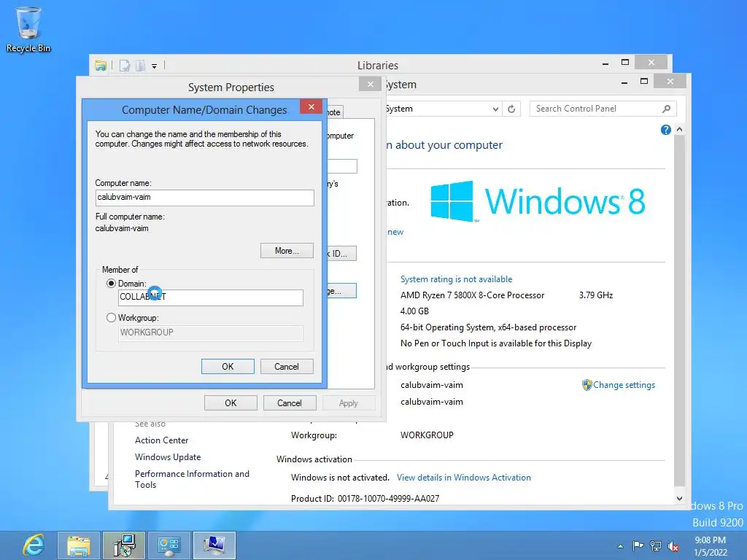The height and width of the screenshot is (560, 747).
Task: Click the Domain text field
Action: pos(210,297)
